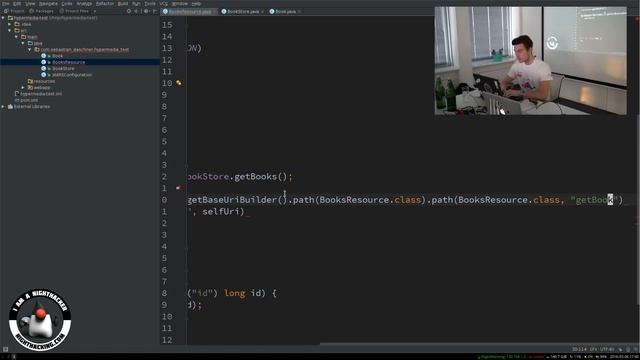The height and width of the screenshot is (360, 640).
Task: Open the Refactor menu
Action: (x=105, y=4)
